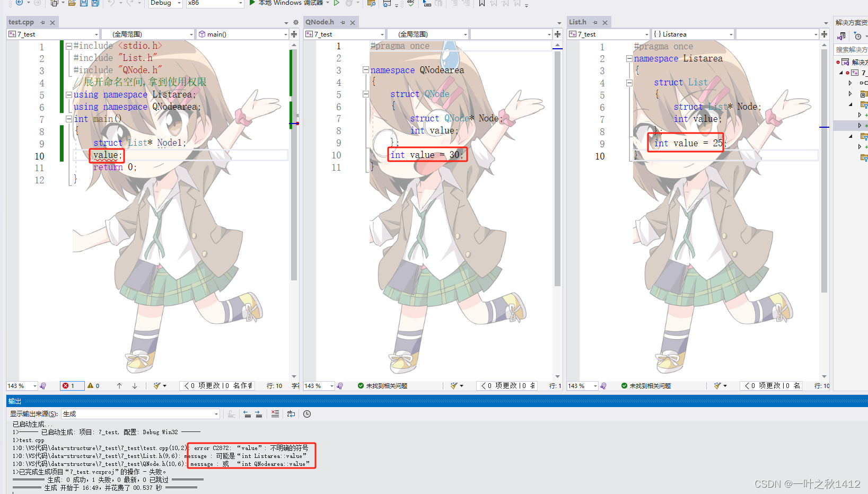Click the 搜索解决方案 search box

coord(852,50)
